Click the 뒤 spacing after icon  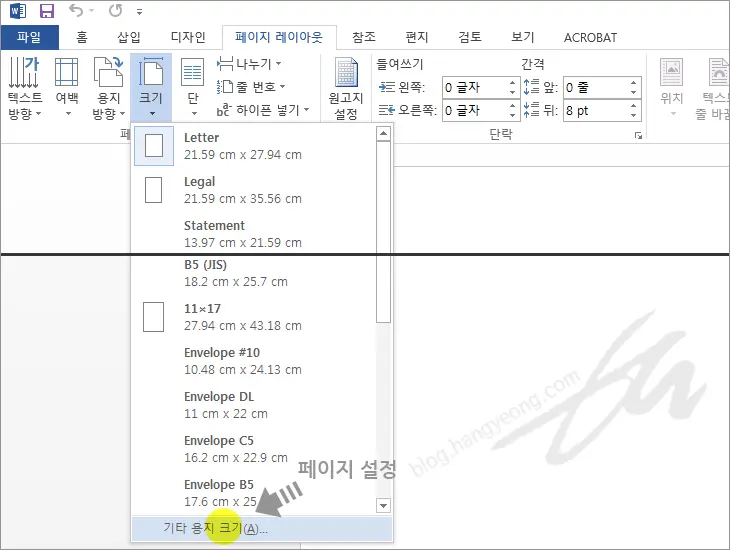click(x=532, y=110)
